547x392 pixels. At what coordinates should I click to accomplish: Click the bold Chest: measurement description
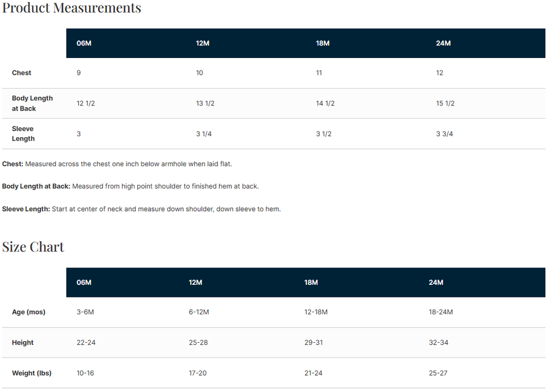(13, 164)
